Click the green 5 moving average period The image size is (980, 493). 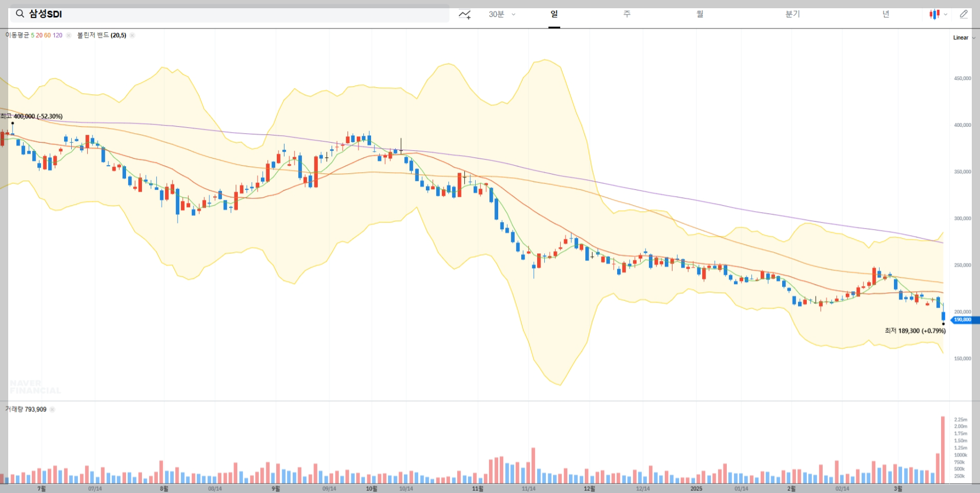33,35
